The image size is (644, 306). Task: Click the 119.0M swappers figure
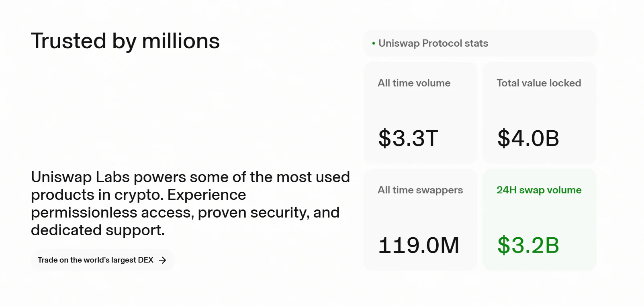[419, 245]
